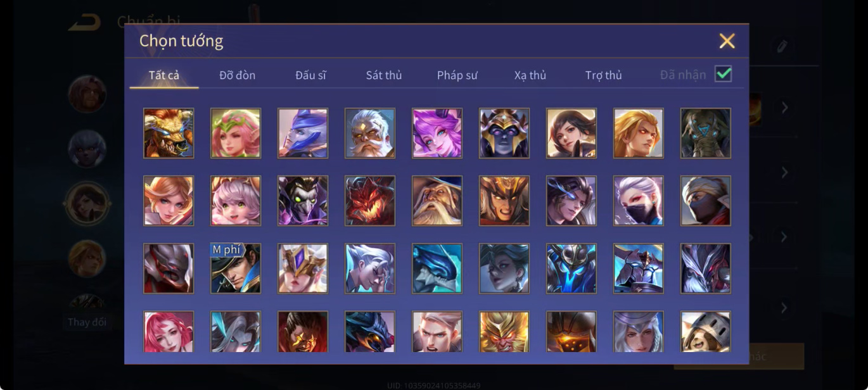Switch to the Đỡ đòn tab
868x390 pixels.
coord(238,75)
